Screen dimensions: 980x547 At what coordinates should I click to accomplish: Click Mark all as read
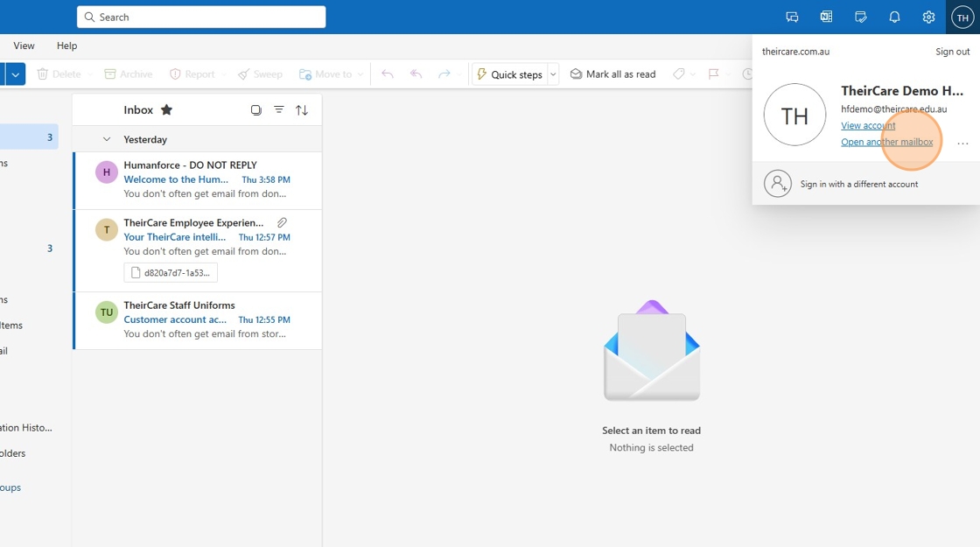click(x=613, y=74)
